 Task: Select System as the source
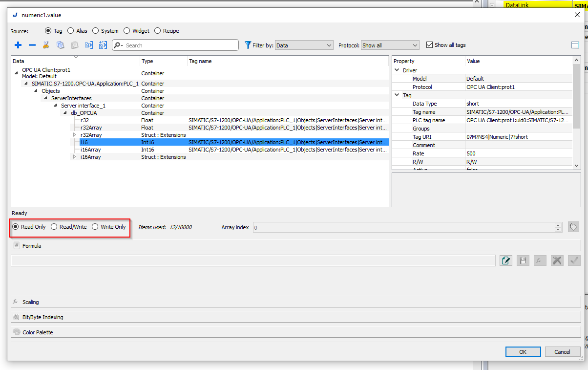[x=96, y=31]
